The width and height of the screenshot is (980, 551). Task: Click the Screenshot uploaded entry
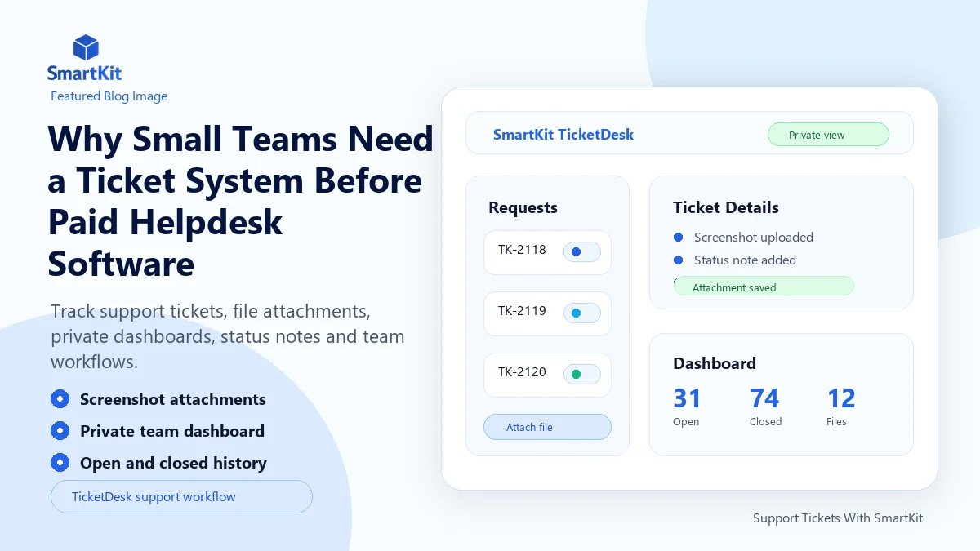click(754, 238)
